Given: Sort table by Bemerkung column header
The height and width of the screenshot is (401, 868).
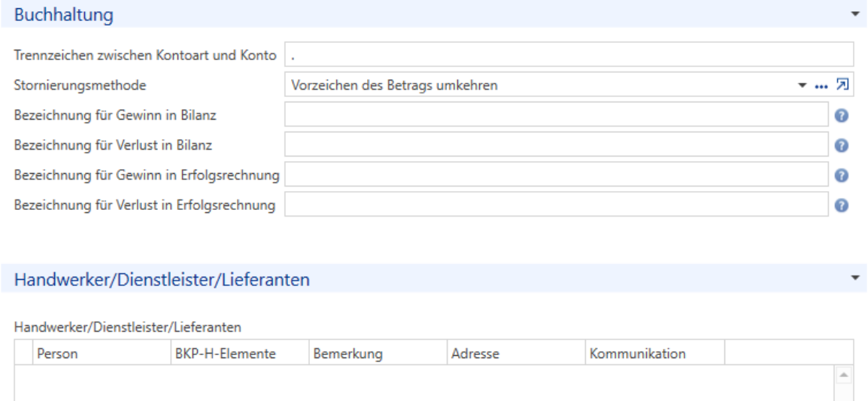Looking at the screenshot, I should point(378,353).
